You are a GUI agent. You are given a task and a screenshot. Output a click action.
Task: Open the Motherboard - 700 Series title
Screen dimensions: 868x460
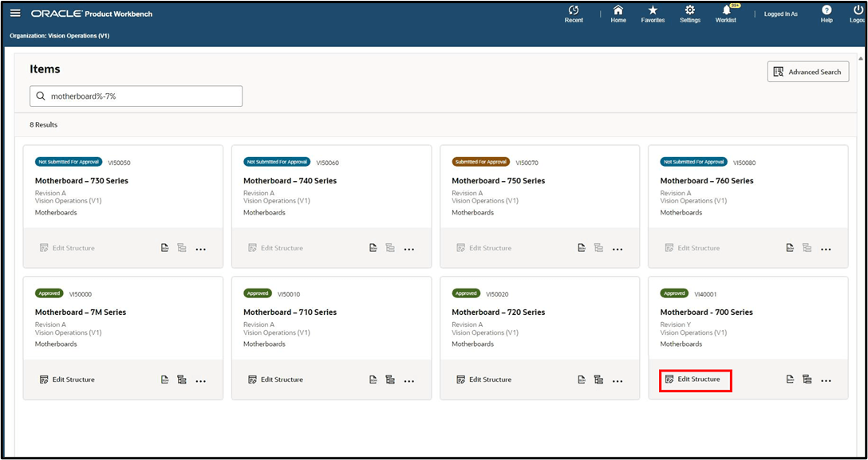706,313
